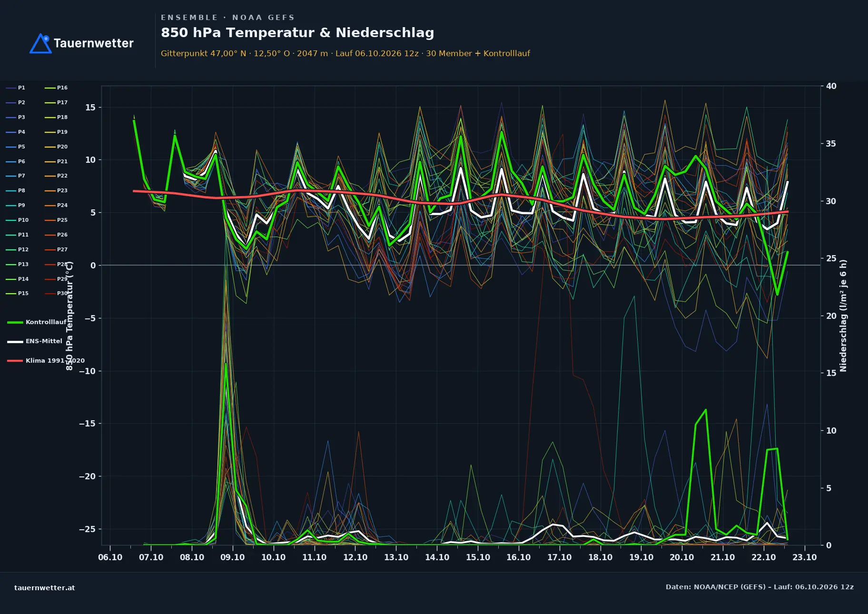868x614 pixels.
Task: Click the ENSEMBLE · NOAA GEFS header label
Action: pyautogui.click(x=228, y=18)
